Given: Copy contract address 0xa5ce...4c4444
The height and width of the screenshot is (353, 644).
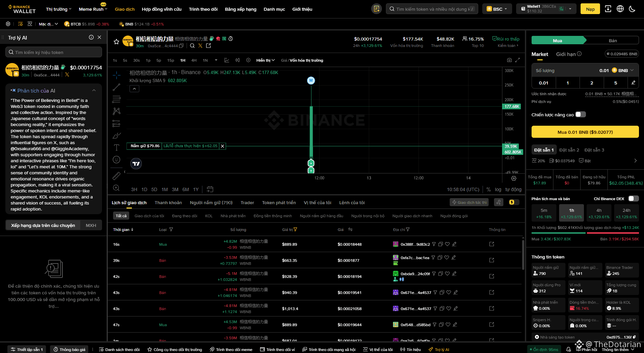Looking at the screenshot, I should point(181,46).
